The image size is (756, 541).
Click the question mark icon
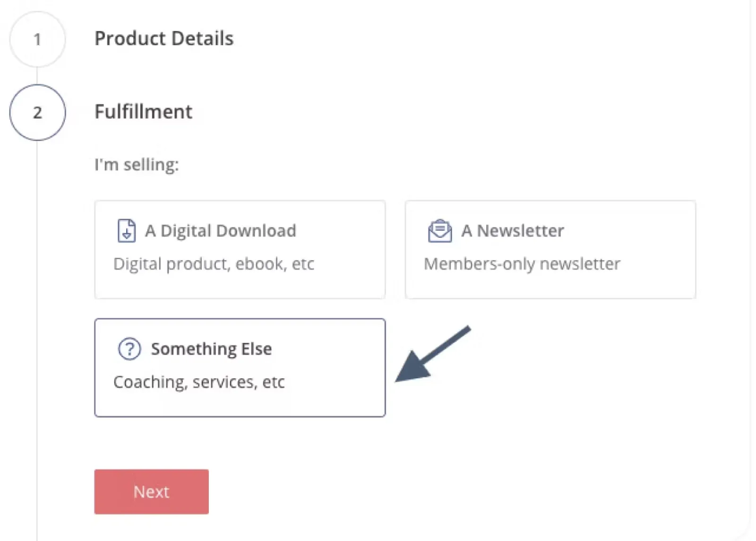click(x=129, y=349)
